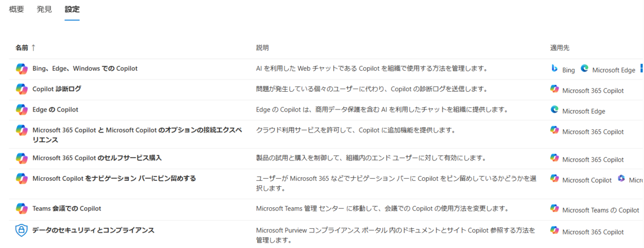Click 適用先 Copilot icon in Teams 会議 row

pyautogui.click(x=554, y=208)
